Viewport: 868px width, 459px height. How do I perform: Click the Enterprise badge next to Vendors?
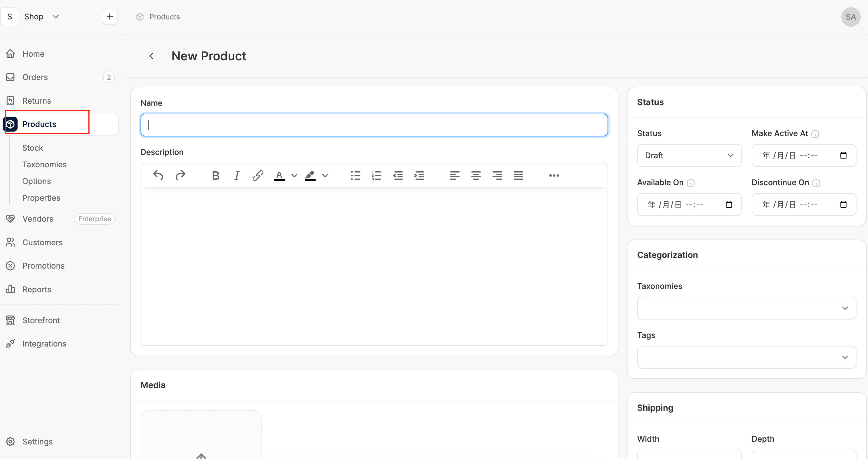94,219
